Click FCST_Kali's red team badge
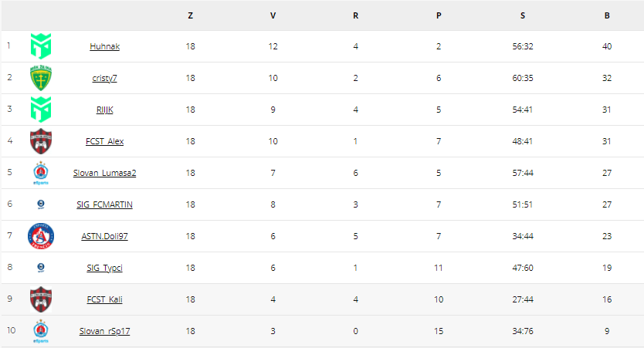Image resolution: width=644 pixels, height=348 pixels. click(x=41, y=299)
